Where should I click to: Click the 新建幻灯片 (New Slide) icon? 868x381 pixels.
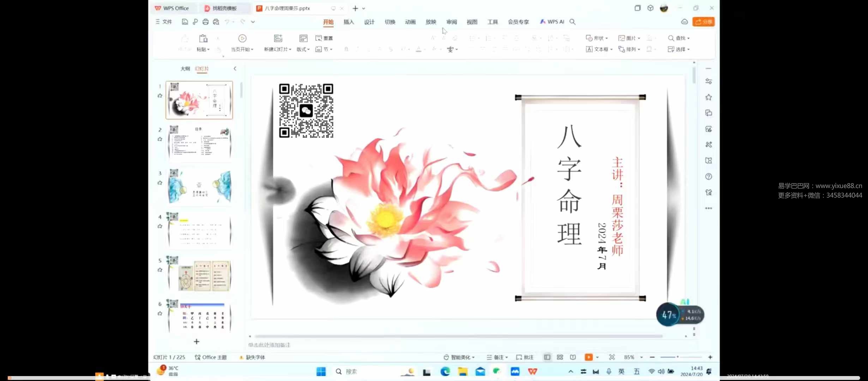coord(277,38)
